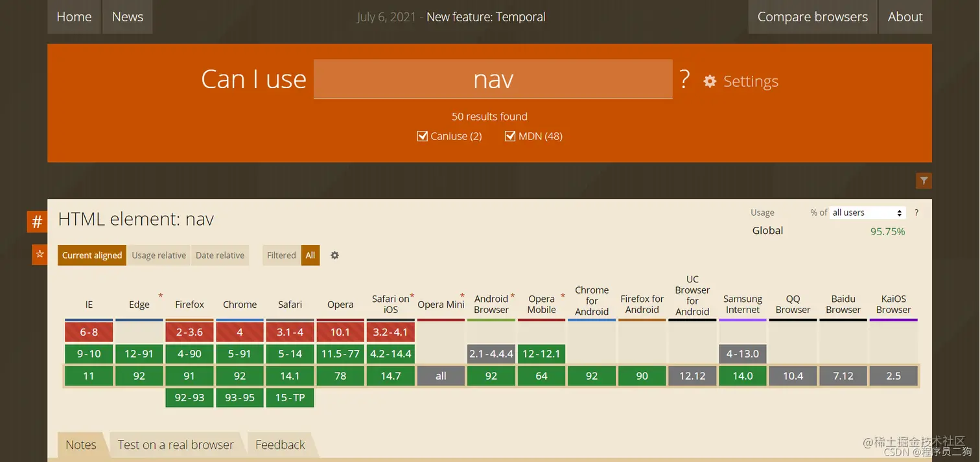Image resolution: width=980 pixels, height=462 pixels.
Task: Select Date relative view
Action: pyautogui.click(x=220, y=255)
